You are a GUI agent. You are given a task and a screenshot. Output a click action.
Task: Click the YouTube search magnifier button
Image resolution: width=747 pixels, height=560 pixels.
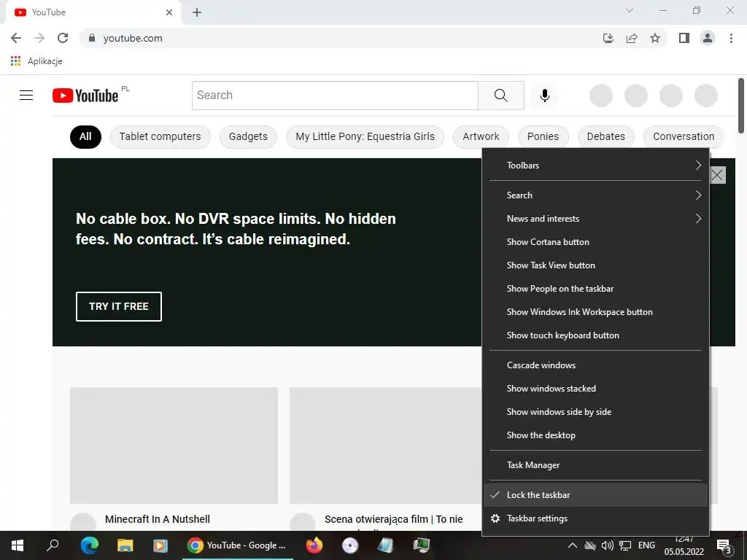click(500, 96)
